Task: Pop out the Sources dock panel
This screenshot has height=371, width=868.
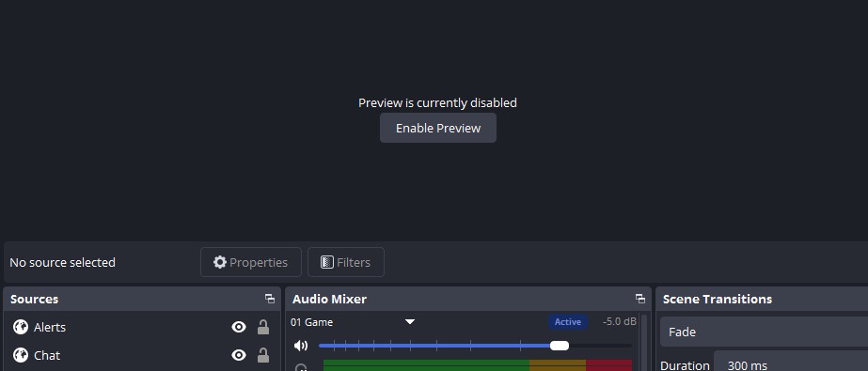Action: pyautogui.click(x=270, y=299)
